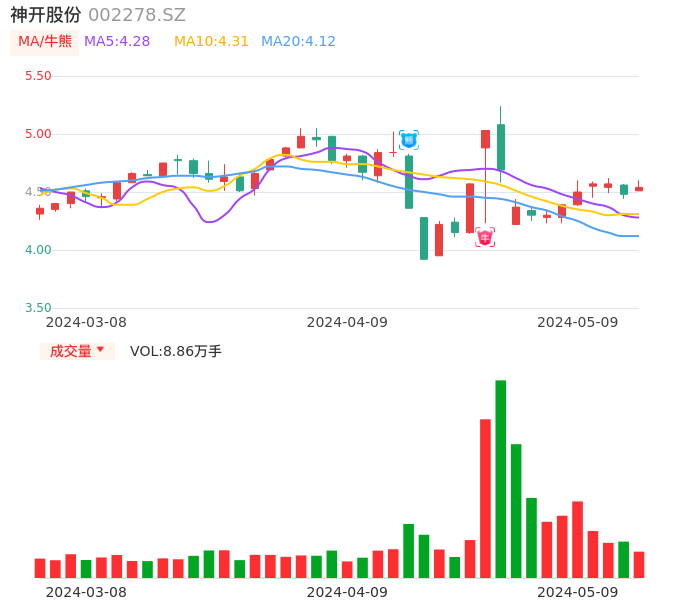The width and height of the screenshot is (686, 606).
Task: Click the large green candlestick near 4.00
Action: tap(424, 238)
